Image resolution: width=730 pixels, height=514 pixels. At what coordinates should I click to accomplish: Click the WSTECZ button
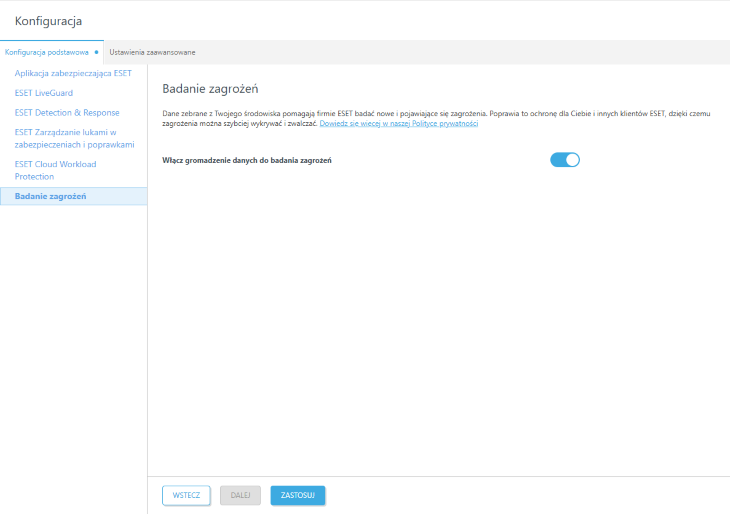tap(186, 495)
